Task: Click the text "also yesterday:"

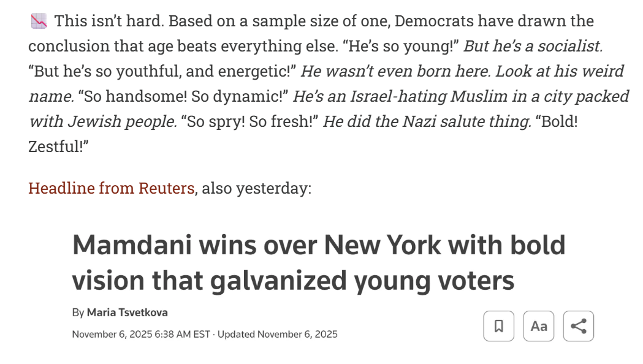Action: coord(256,188)
